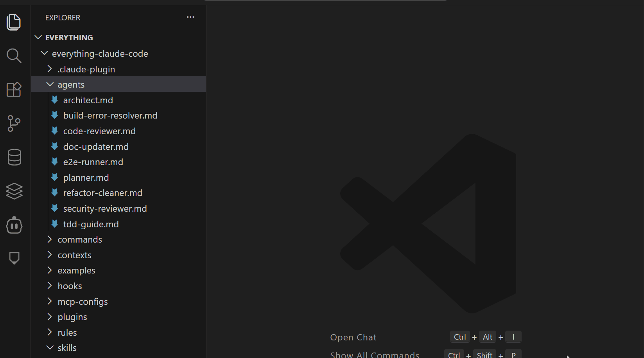Expand the plugins folder chevron
Viewport: 644px width, 358px height.
50,317
